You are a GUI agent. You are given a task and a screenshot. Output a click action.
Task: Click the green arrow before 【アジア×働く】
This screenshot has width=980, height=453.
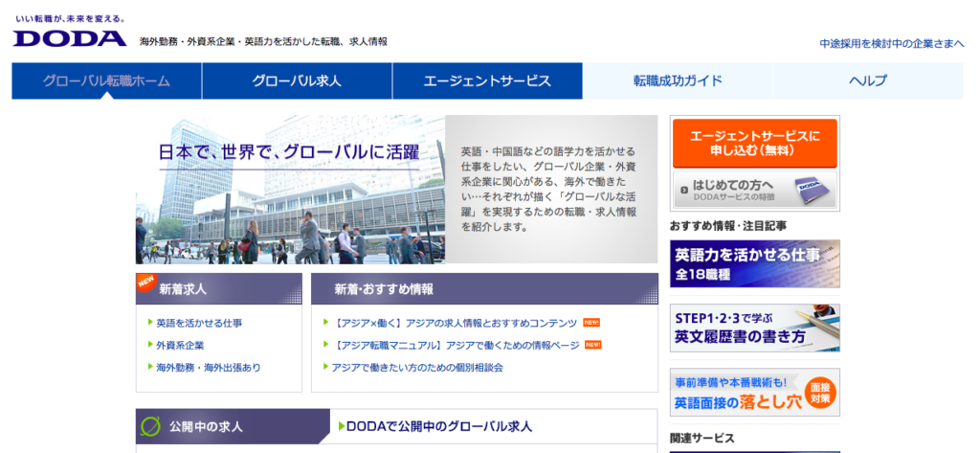(326, 322)
